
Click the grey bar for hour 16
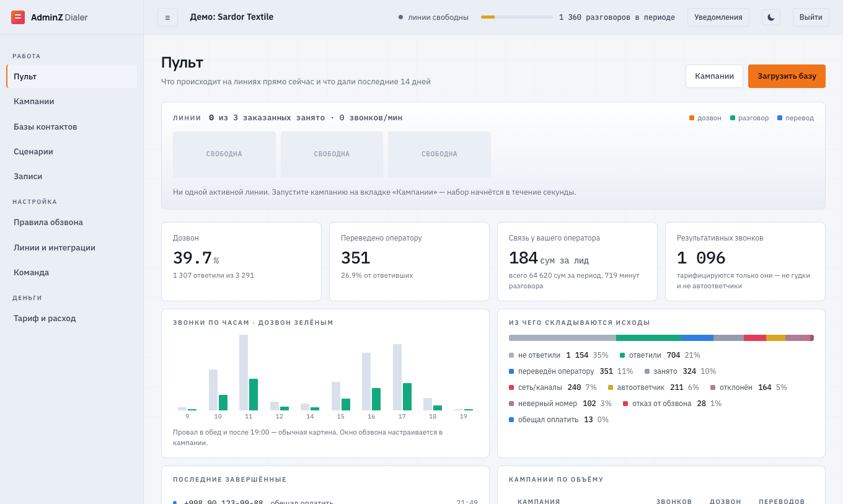tap(366, 381)
